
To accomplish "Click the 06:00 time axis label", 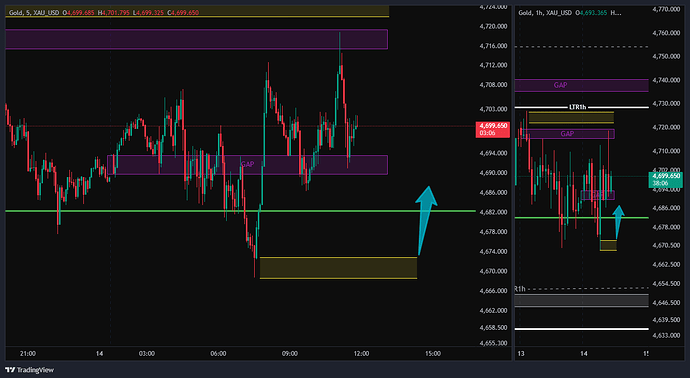I will click(x=218, y=353).
